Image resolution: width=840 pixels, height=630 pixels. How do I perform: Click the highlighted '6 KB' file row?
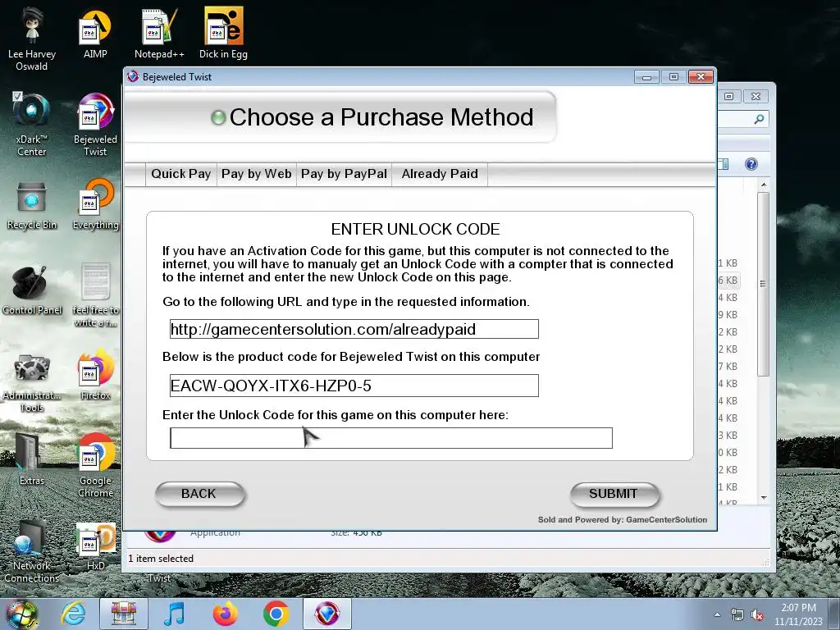(x=728, y=281)
